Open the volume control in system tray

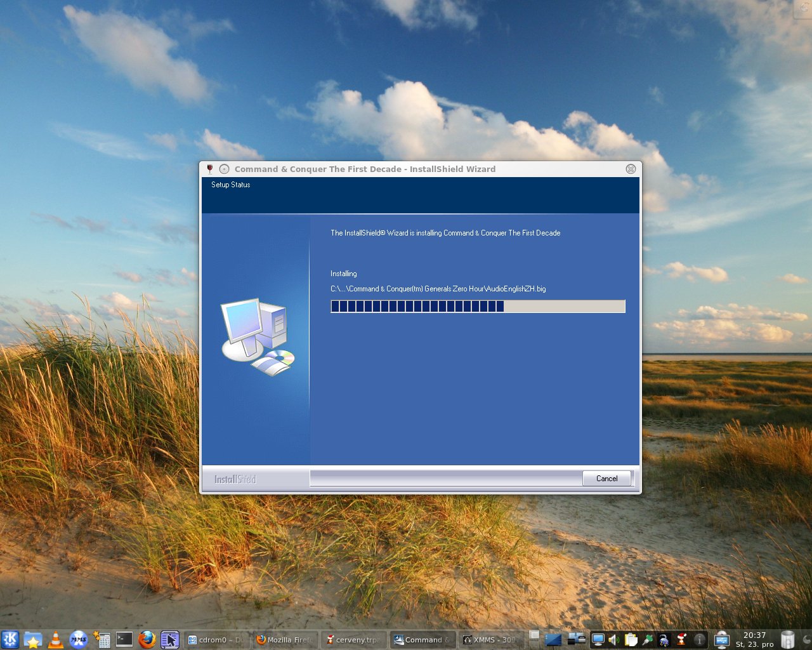click(x=614, y=640)
